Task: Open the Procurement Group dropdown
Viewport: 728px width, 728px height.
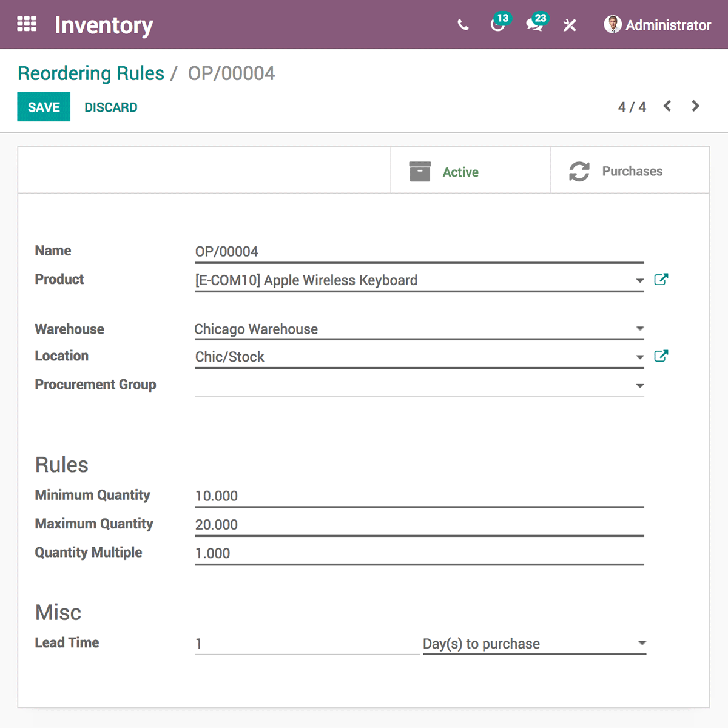Action: click(x=640, y=385)
